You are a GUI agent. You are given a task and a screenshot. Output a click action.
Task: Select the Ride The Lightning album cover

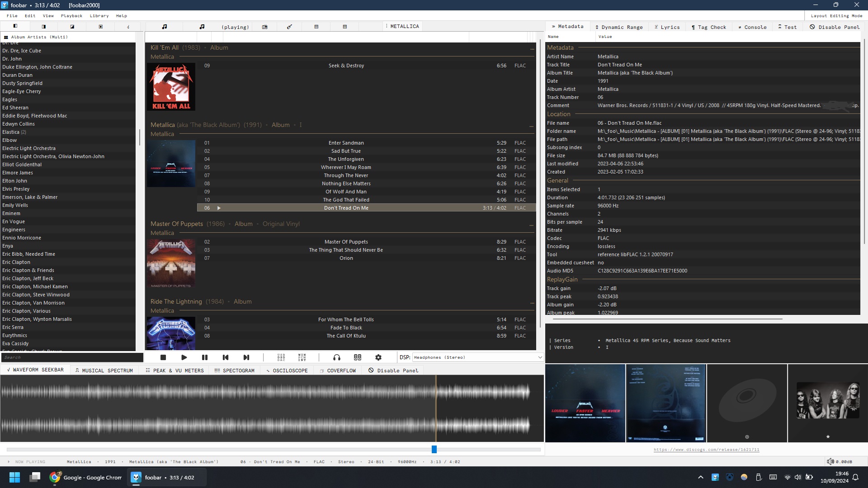point(171,333)
